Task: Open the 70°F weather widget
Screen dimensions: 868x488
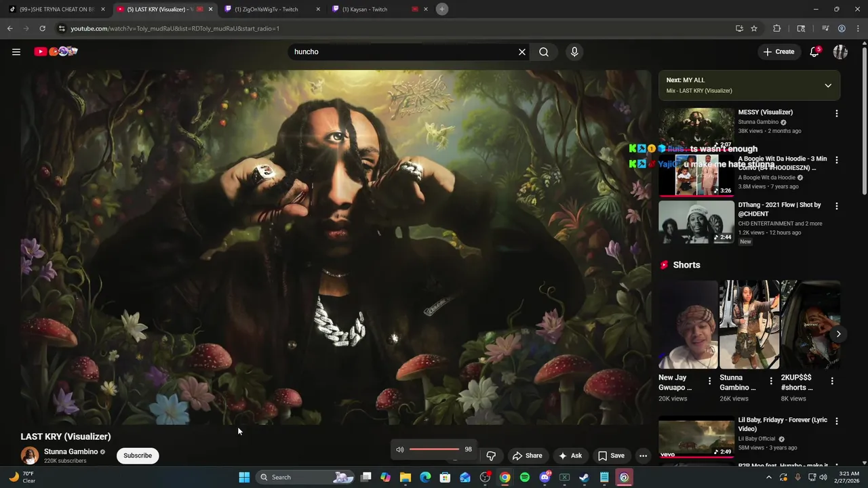Action: 22,477
